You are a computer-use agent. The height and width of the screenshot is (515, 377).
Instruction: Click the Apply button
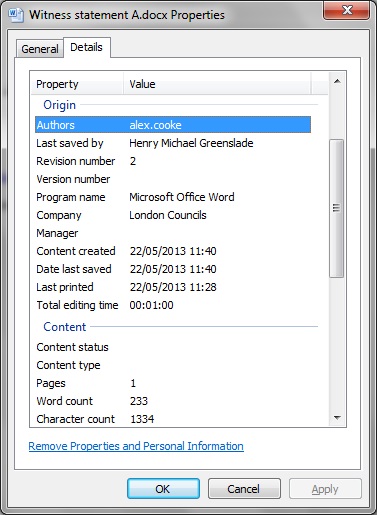(325, 489)
